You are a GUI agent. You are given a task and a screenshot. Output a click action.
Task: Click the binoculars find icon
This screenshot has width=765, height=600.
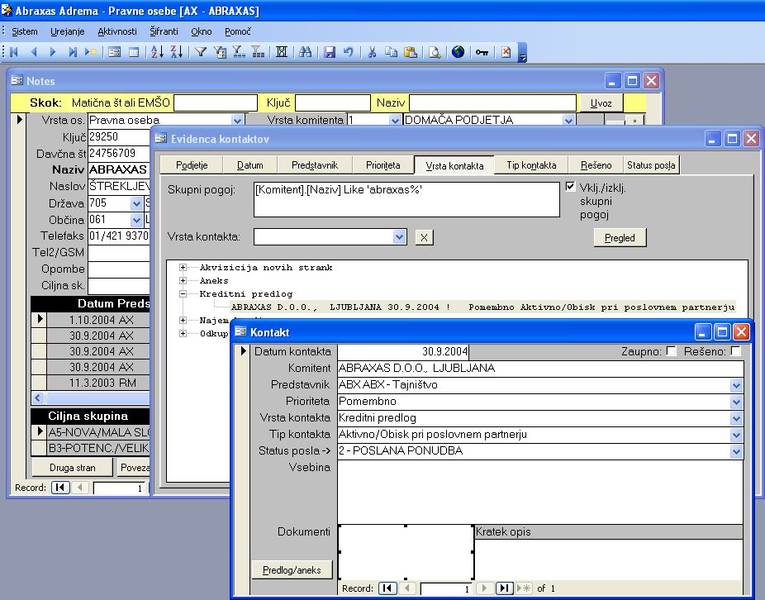pyautogui.click(x=305, y=52)
